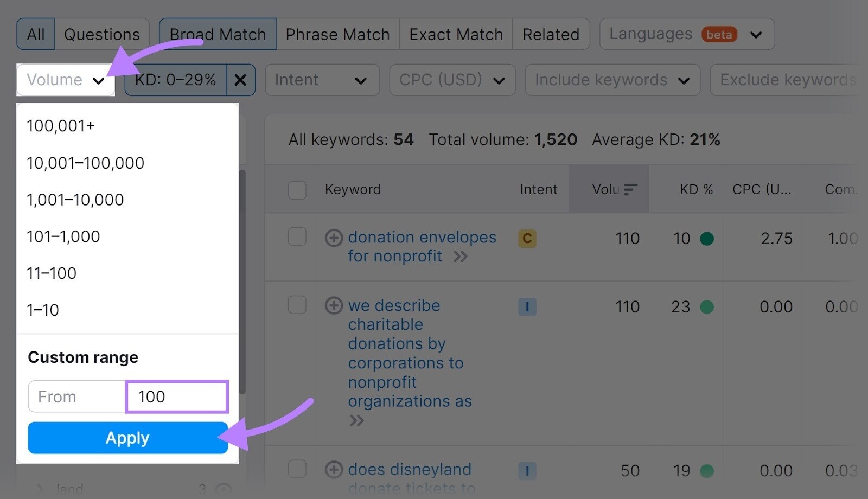This screenshot has width=868, height=499.
Task: Add "donation envelopes for nonprofit" via plus icon
Action: click(x=334, y=238)
